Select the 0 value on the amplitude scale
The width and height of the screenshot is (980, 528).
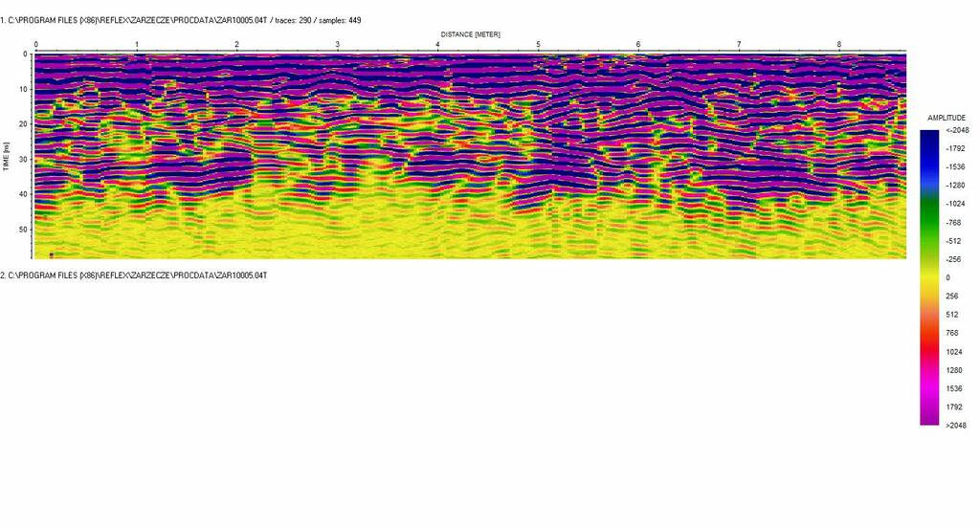(x=947, y=277)
